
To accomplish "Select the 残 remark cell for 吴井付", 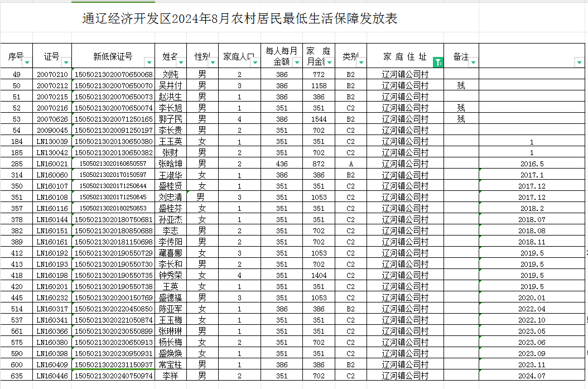I will [x=461, y=85].
